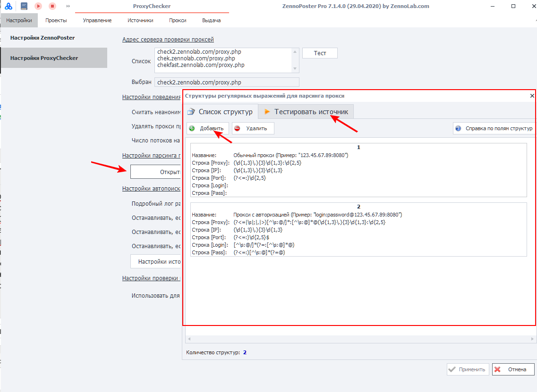
Task: Click the Количество структур count value
Action: 245,352
